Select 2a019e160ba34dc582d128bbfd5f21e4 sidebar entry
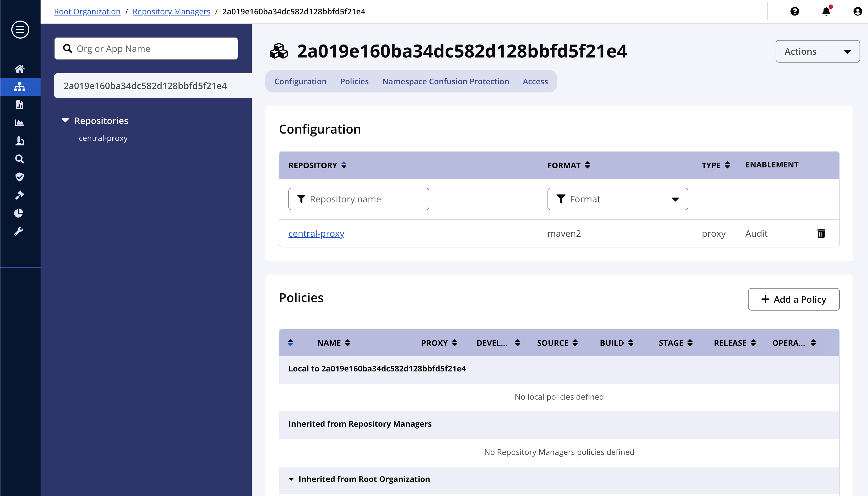 (153, 86)
